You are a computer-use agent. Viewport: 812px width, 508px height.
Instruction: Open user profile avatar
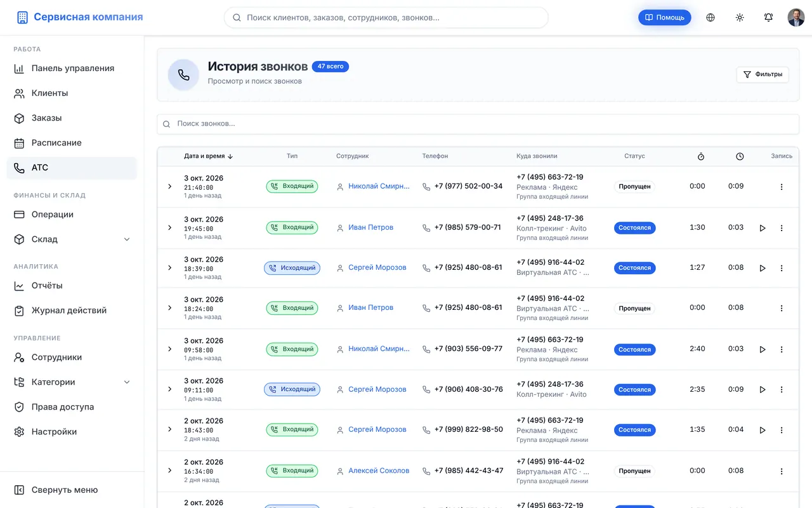[x=796, y=18]
